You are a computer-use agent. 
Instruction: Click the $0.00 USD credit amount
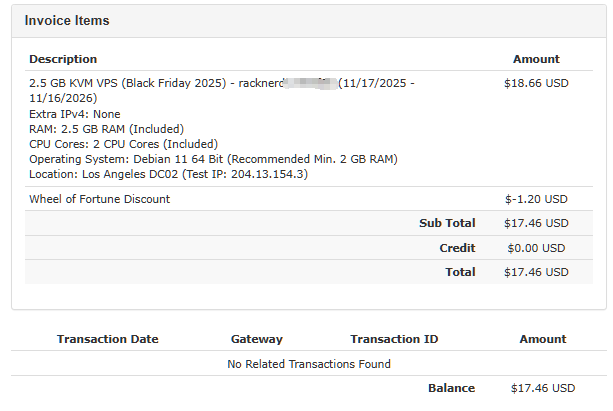[x=536, y=248]
